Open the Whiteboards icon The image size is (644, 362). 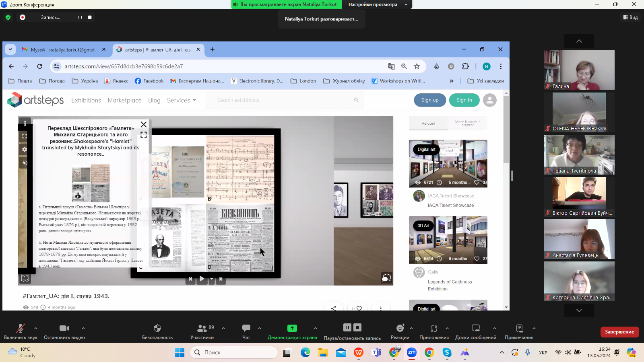(x=475, y=328)
